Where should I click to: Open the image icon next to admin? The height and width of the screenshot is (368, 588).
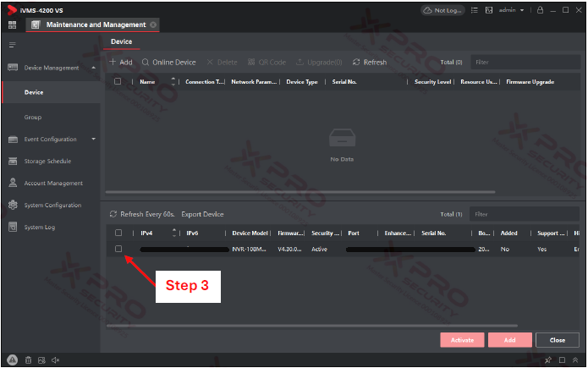489,10
